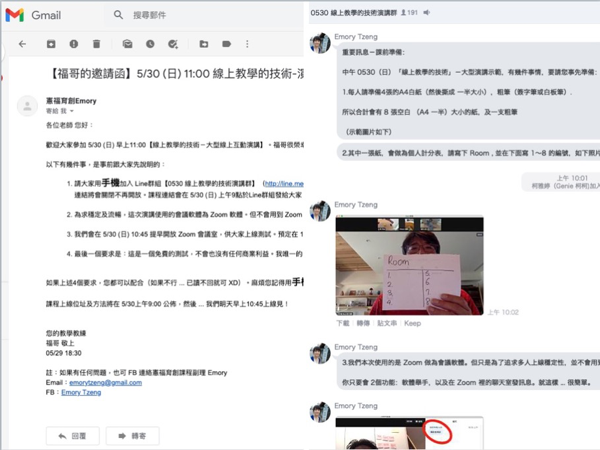Click emorytzeng@gmail.com email link
Viewport: 600px width, 450px height.
click(x=106, y=383)
